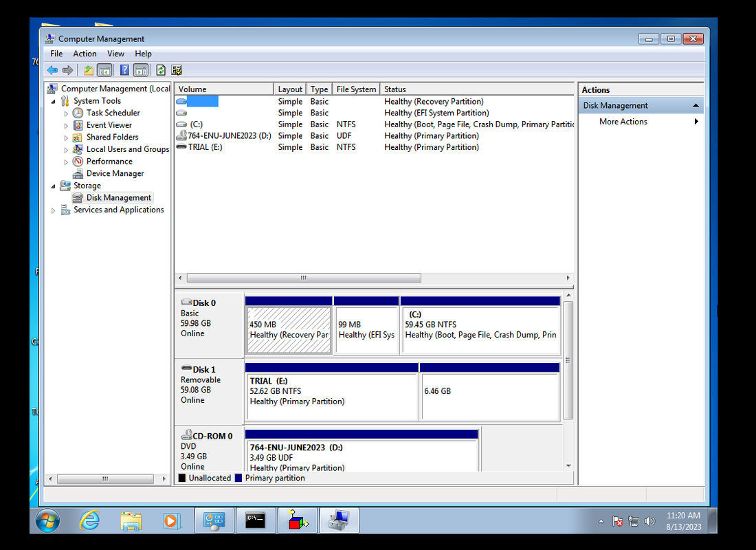Click the Device Manager icon in tree

click(78, 173)
